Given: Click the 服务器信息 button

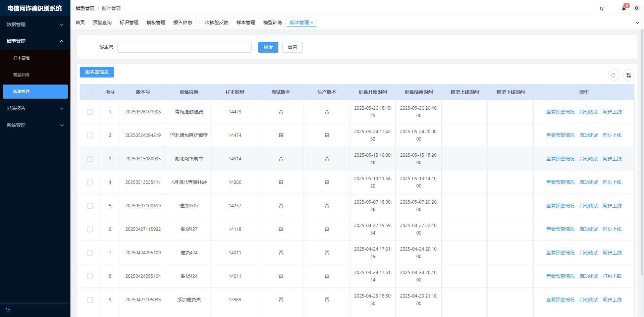Looking at the screenshot, I should pyautogui.click(x=97, y=72).
